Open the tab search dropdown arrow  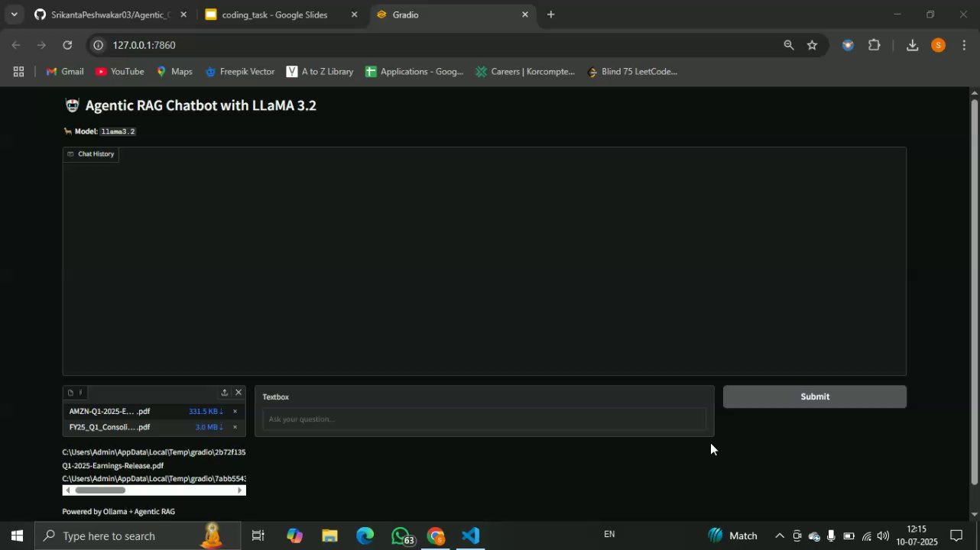(14, 15)
